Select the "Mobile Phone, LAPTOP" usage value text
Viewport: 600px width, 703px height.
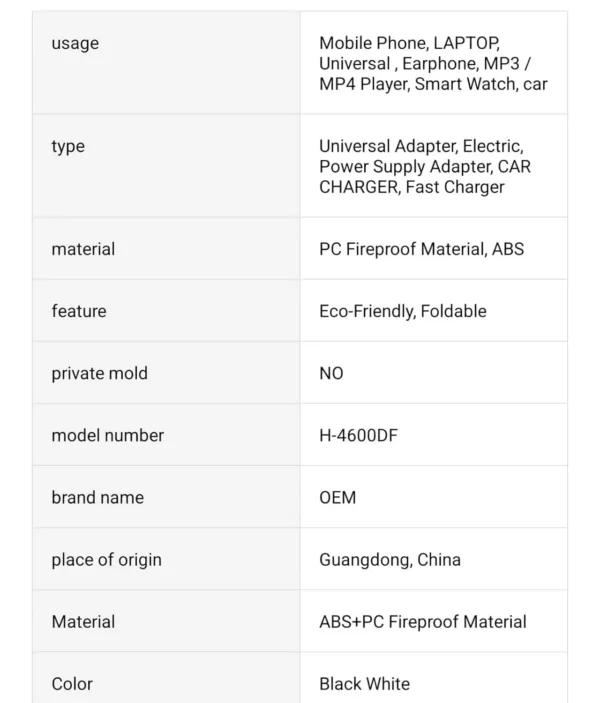point(408,43)
